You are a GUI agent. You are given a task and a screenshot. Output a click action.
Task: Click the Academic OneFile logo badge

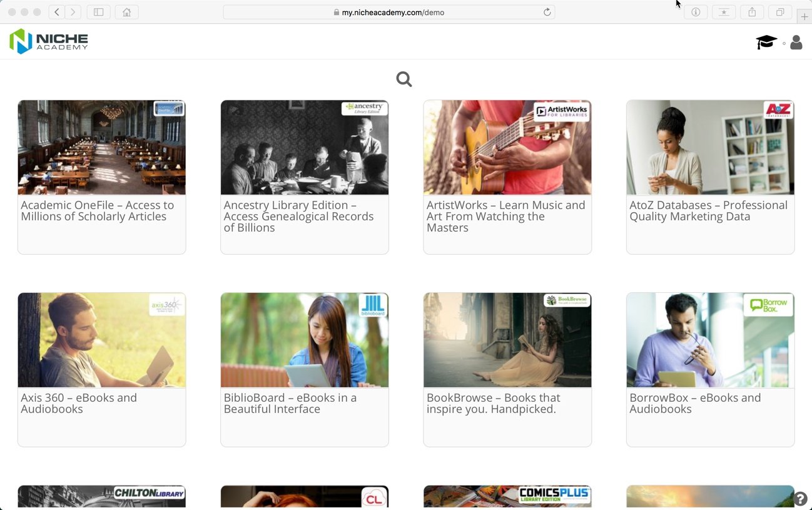[169, 109]
